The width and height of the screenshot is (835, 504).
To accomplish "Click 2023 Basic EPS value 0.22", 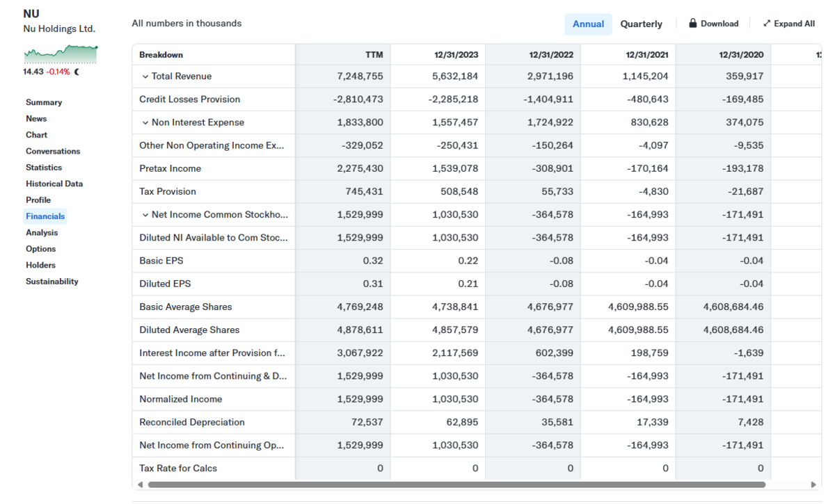I will pyautogui.click(x=468, y=261).
